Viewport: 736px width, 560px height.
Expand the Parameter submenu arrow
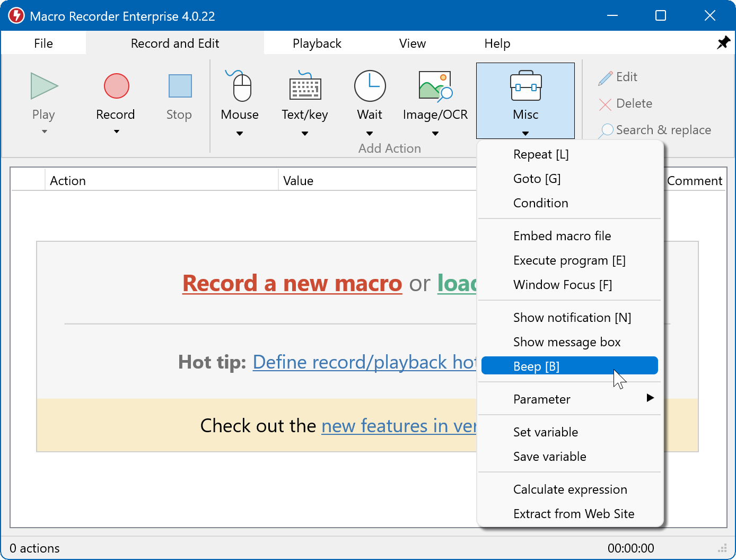[650, 398]
